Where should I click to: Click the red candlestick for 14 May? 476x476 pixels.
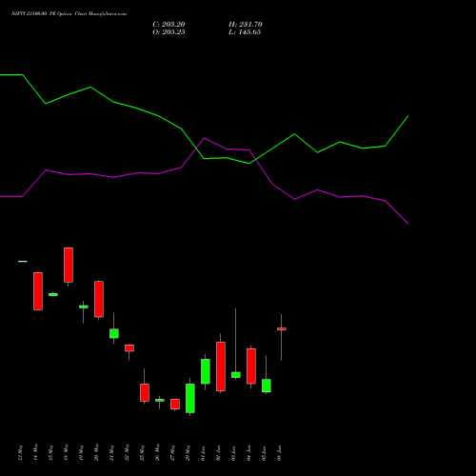(x=38, y=291)
